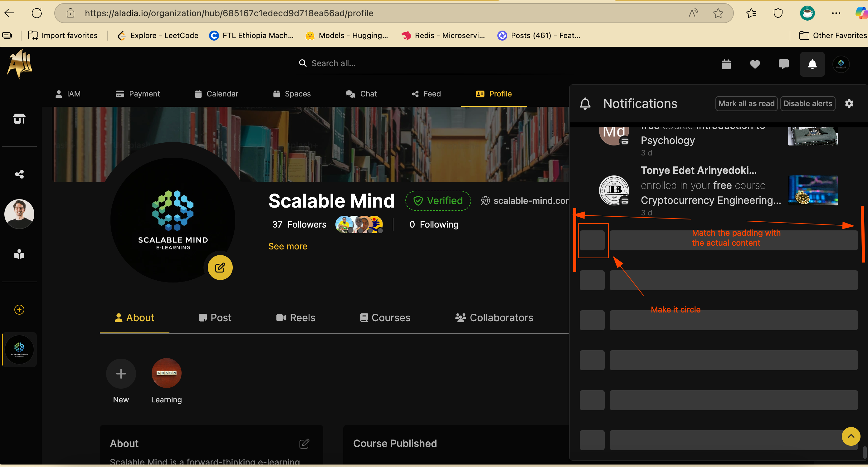View the Collaborators profile tab
Image resolution: width=868 pixels, height=467 pixels.
click(494, 317)
